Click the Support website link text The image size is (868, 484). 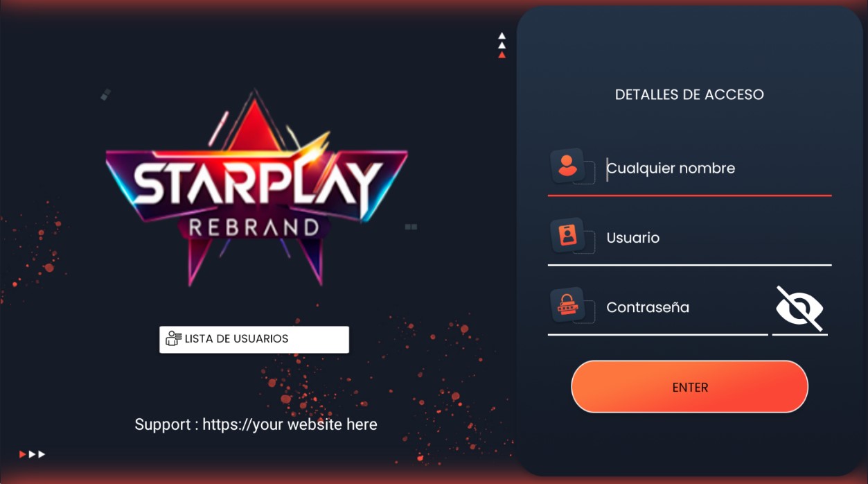[x=256, y=424]
